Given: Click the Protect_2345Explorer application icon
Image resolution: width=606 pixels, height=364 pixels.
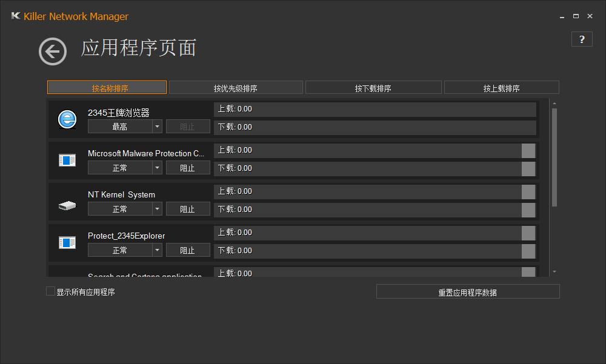Looking at the screenshot, I should (67, 242).
